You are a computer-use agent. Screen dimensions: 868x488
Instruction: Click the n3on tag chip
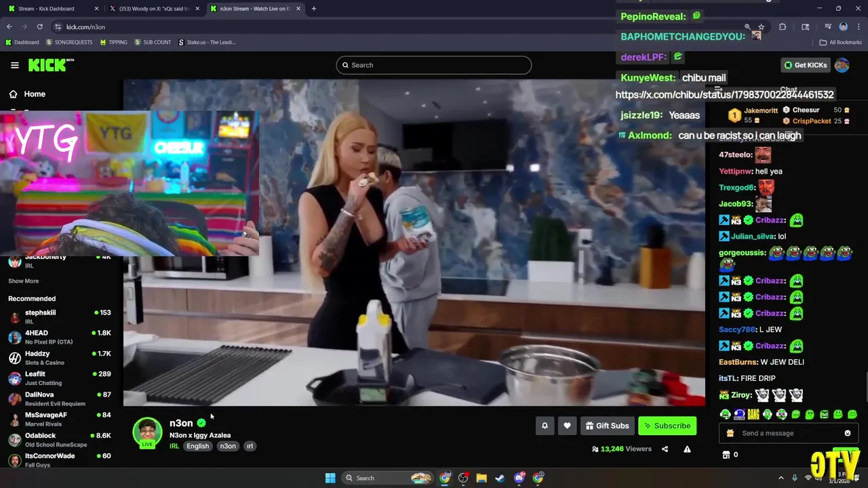(x=228, y=446)
